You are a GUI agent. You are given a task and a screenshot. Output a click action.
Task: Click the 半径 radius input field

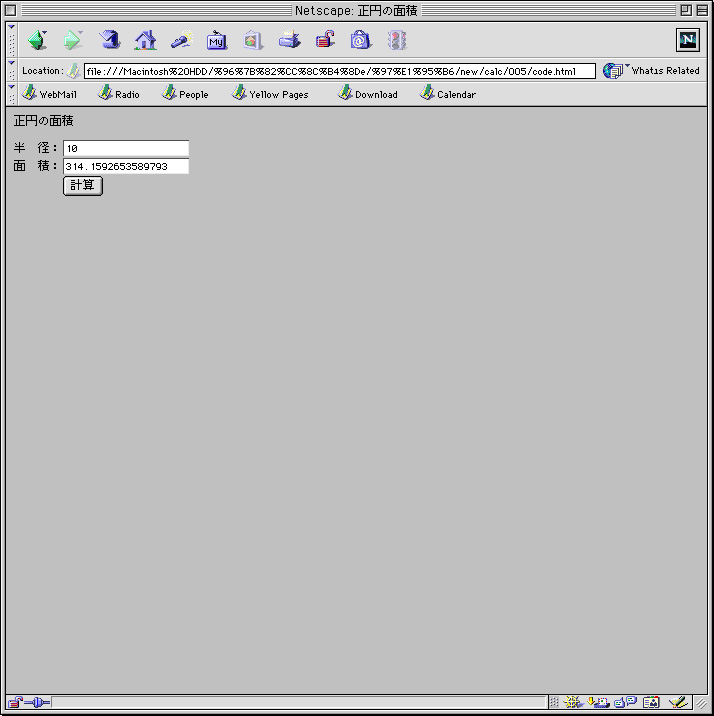(126, 148)
